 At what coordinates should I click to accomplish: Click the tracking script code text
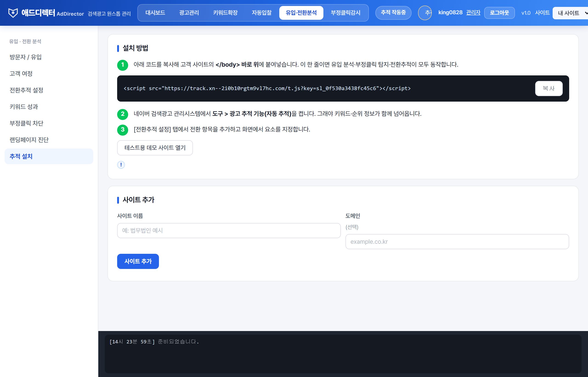pos(267,88)
